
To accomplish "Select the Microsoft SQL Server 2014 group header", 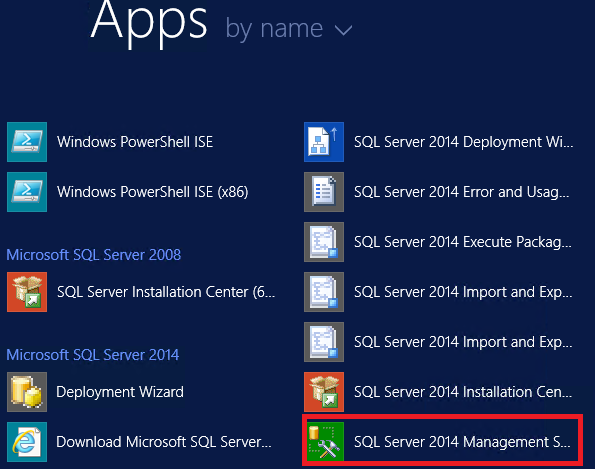I will click(93, 355).
